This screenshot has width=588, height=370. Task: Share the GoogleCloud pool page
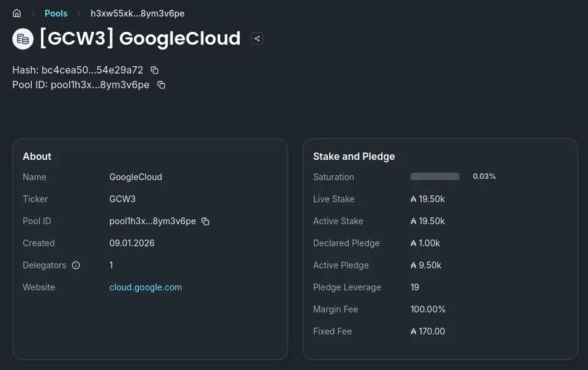[x=257, y=39]
